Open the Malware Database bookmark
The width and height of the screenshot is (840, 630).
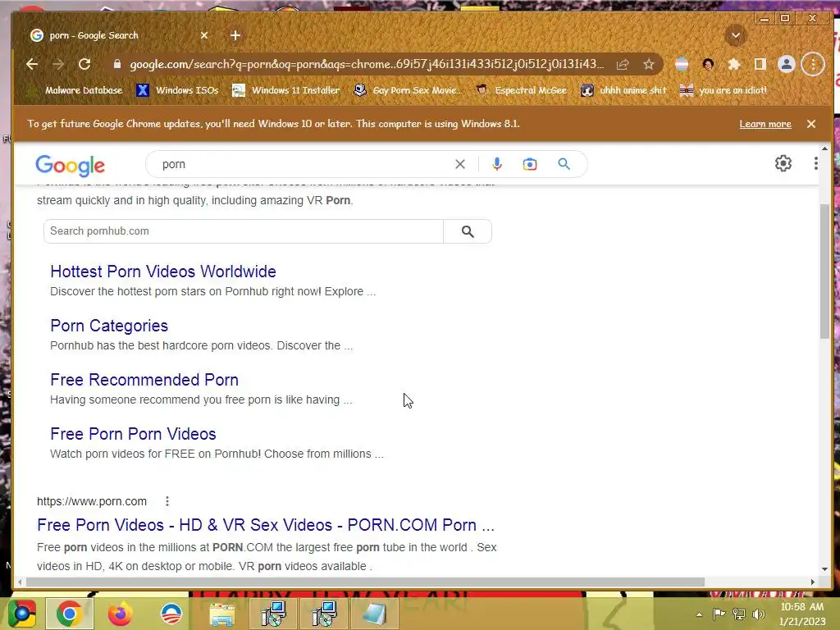(76, 90)
